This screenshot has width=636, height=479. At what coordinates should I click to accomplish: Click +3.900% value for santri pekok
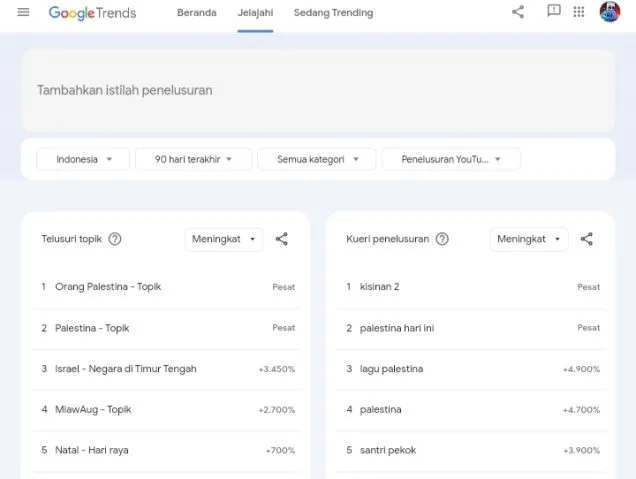pyautogui.click(x=581, y=451)
